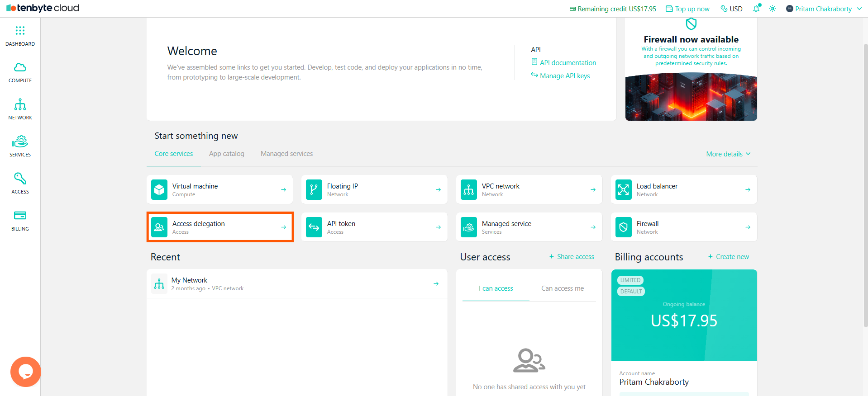
Task: Open the Billing card icon in sidebar
Action: (x=20, y=215)
